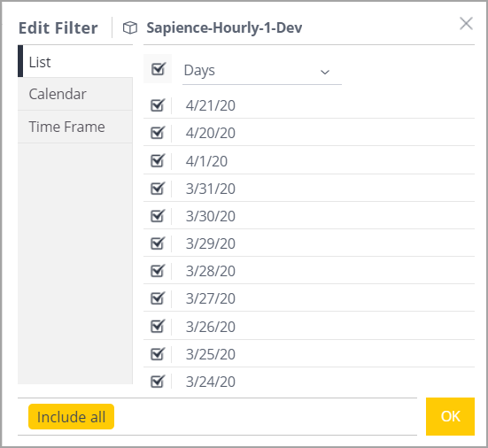Screen dimensions: 488x448
Task: Toggle the 3/26/20 checkbox
Action: coord(158,326)
